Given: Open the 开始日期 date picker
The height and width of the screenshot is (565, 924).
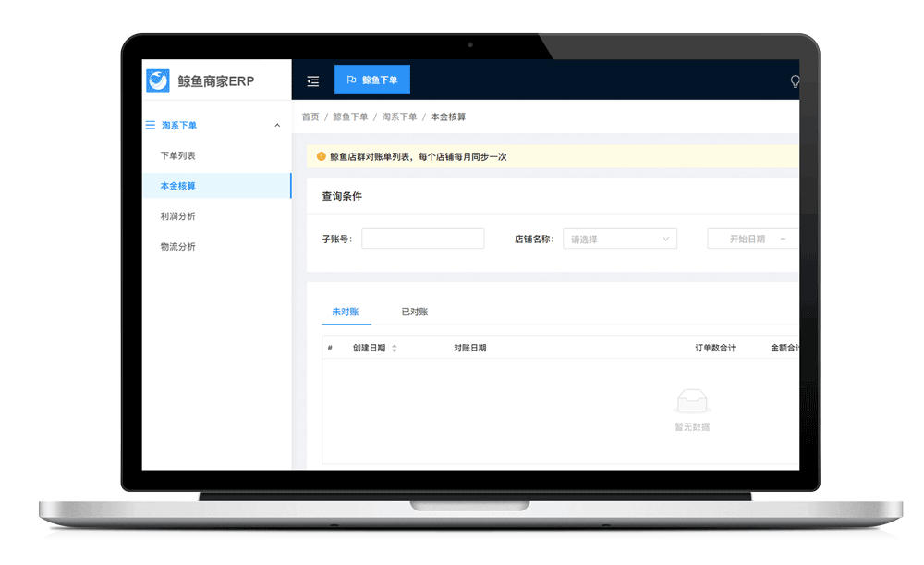Looking at the screenshot, I should point(748,240).
